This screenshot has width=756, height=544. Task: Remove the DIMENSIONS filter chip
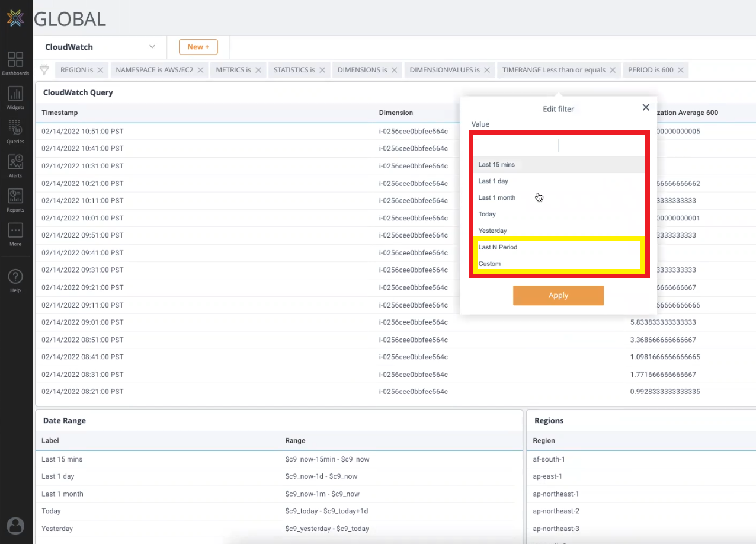394,70
